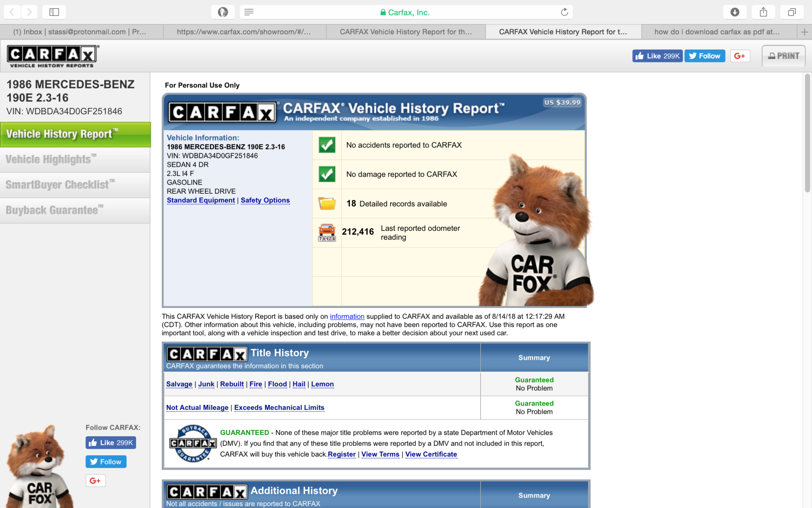Open the Standard Equipment link
812x508 pixels.
[x=201, y=200]
